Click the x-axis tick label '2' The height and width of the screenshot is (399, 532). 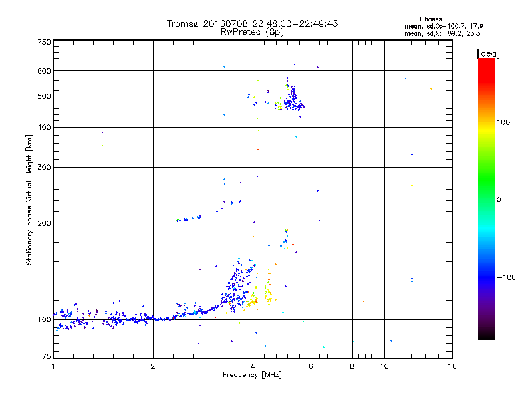153,366
